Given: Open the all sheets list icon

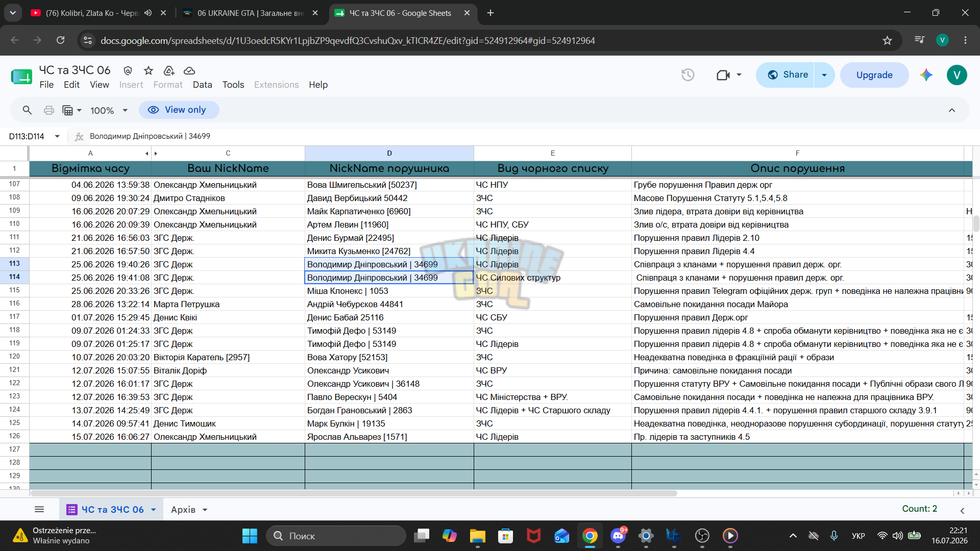Looking at the screenshot, I should tap(39, 509).
